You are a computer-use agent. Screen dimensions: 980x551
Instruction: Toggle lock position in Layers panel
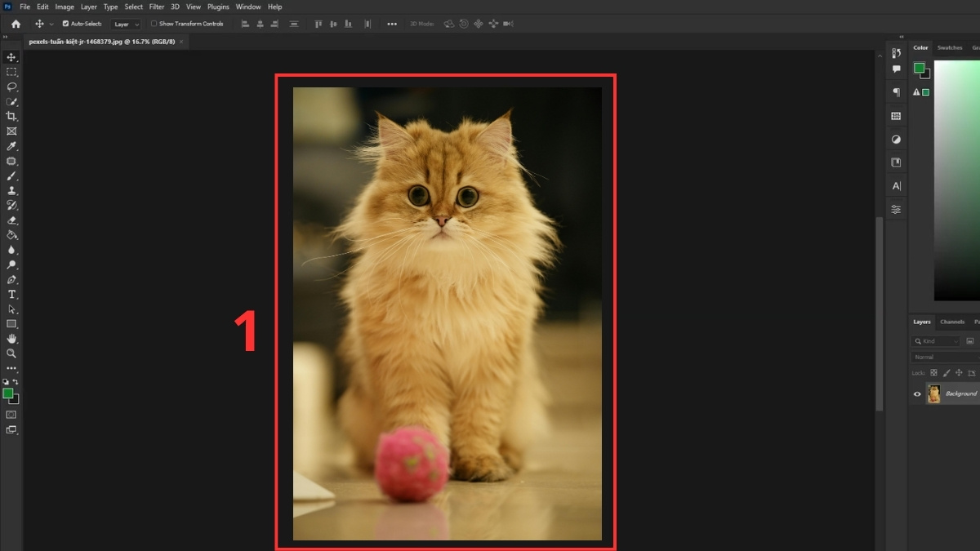(960, 372)
